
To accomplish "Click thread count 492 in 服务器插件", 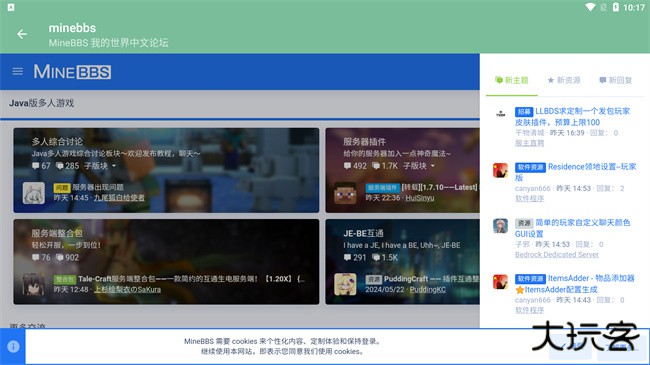I will 355,166.
